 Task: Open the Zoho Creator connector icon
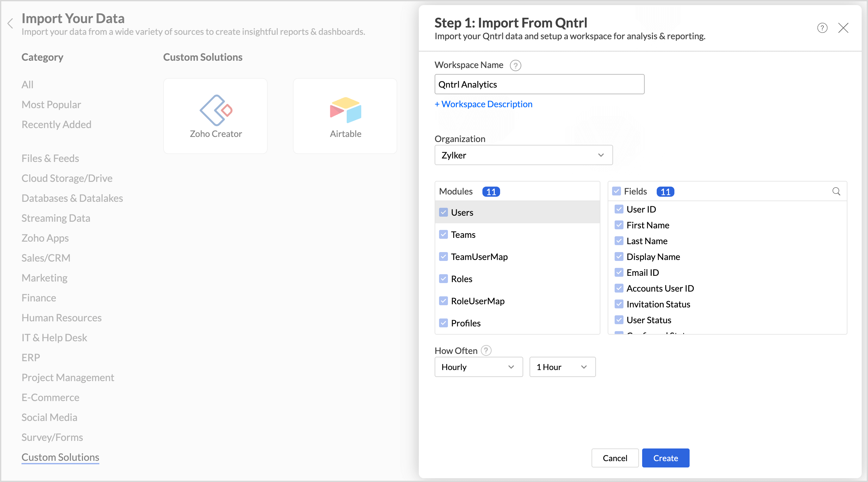216,110
